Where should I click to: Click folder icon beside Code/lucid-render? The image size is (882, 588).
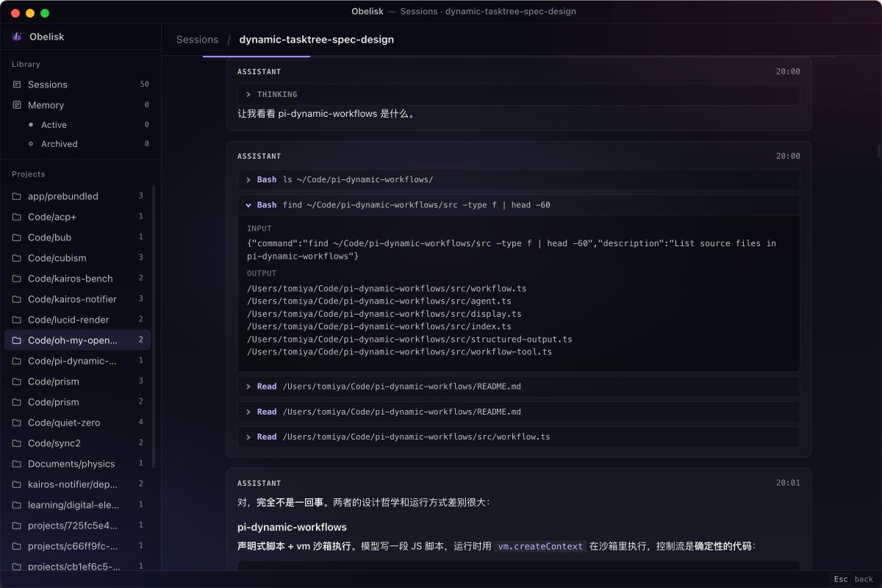tap(17, 320)
